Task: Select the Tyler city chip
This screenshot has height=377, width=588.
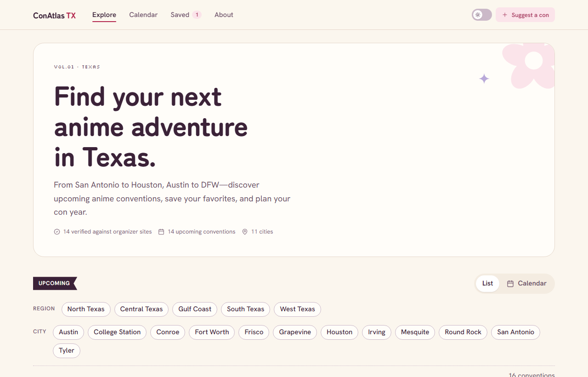Action: [67, 350]
